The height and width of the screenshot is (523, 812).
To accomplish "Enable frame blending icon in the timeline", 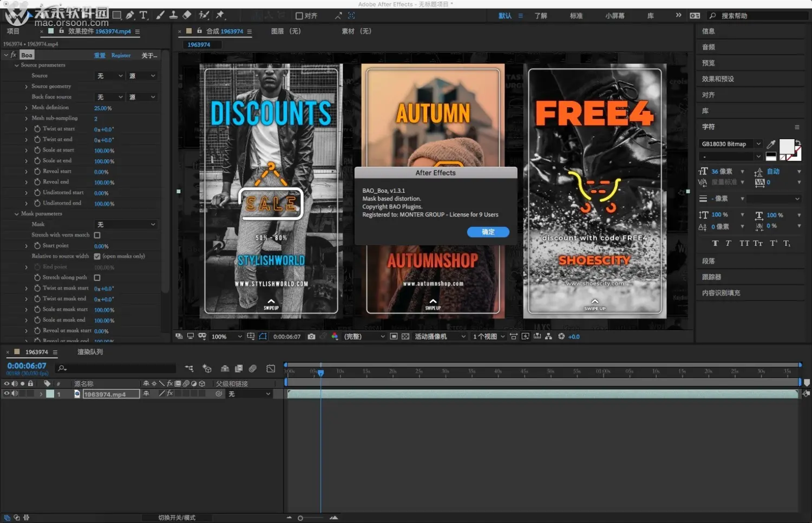I will (x=239, y=369).
